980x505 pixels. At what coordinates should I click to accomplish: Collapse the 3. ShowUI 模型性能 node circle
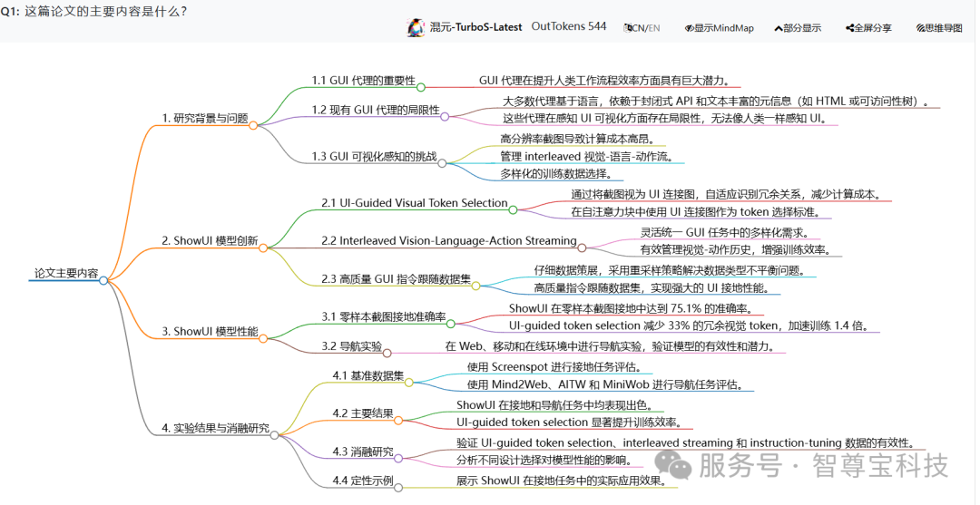pyautogui.click(x=263, y=338)
